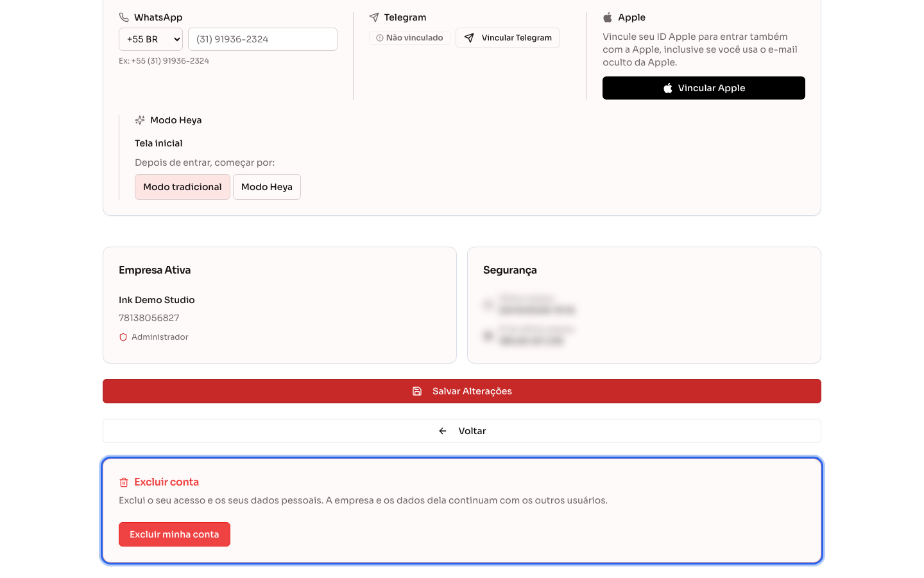
Task: Click the example text Ex: +55 (31) 91936-2324
Action: (x=164, y=61)
